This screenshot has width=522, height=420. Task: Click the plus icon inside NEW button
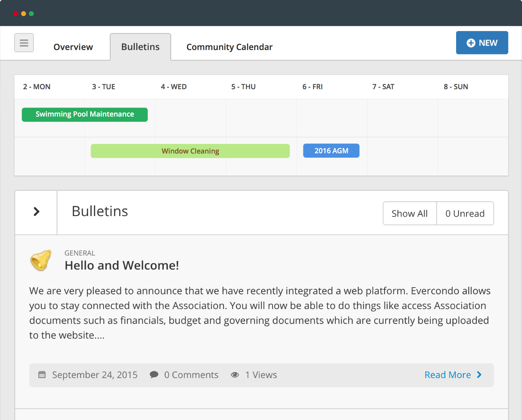point(471,43)
